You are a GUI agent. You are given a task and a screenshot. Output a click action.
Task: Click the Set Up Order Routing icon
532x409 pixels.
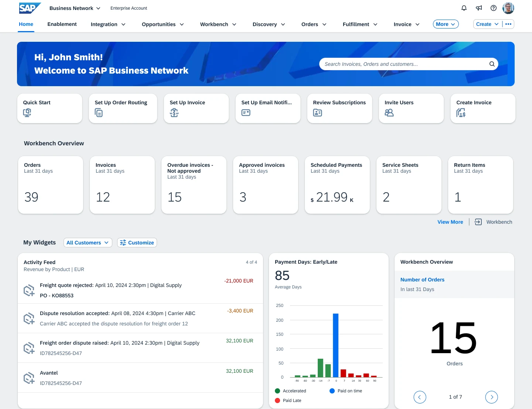coord(99,113)
